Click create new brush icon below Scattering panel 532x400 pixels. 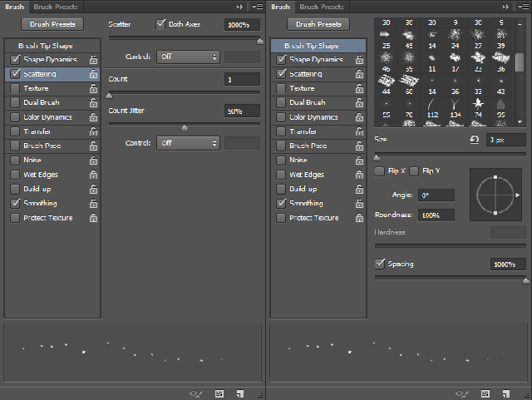[239, 392]
